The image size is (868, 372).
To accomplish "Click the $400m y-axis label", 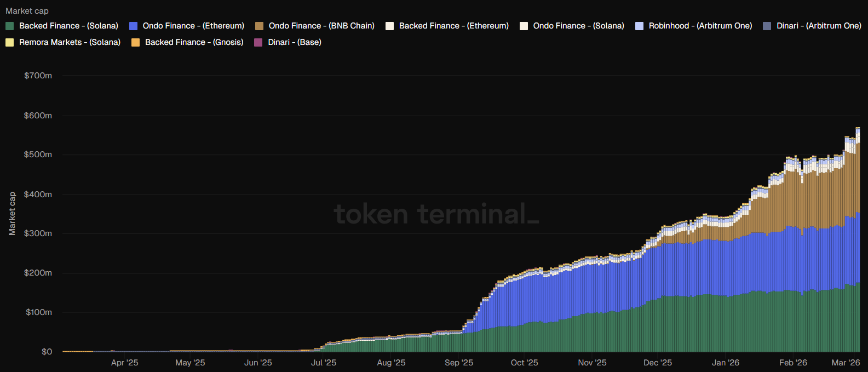I will tap(38, 194).
